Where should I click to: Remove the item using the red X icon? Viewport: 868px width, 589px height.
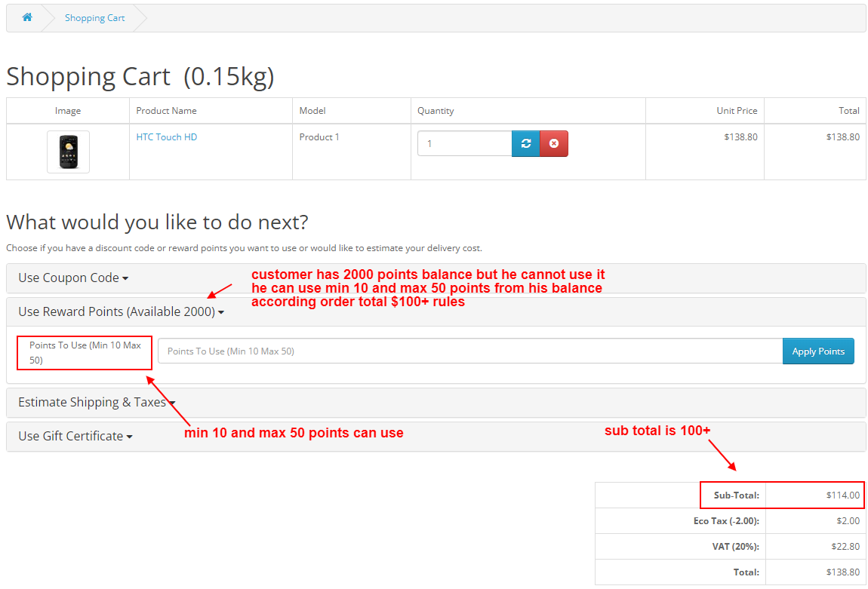[x=554, y=143]
